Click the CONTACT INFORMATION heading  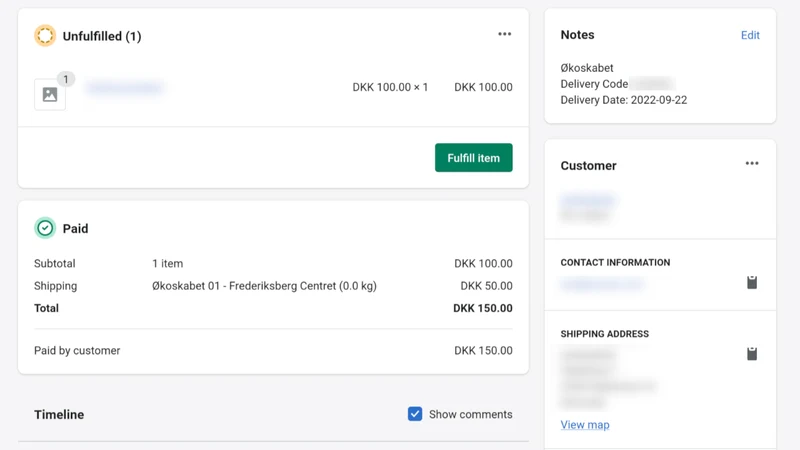(615, 262)
